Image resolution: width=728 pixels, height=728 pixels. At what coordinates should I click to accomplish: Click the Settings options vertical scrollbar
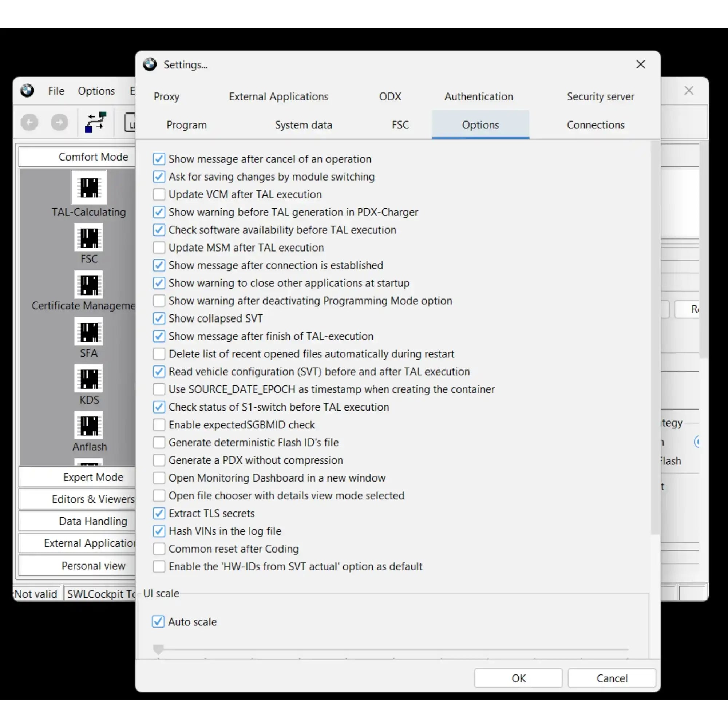(x=655, y=337)
